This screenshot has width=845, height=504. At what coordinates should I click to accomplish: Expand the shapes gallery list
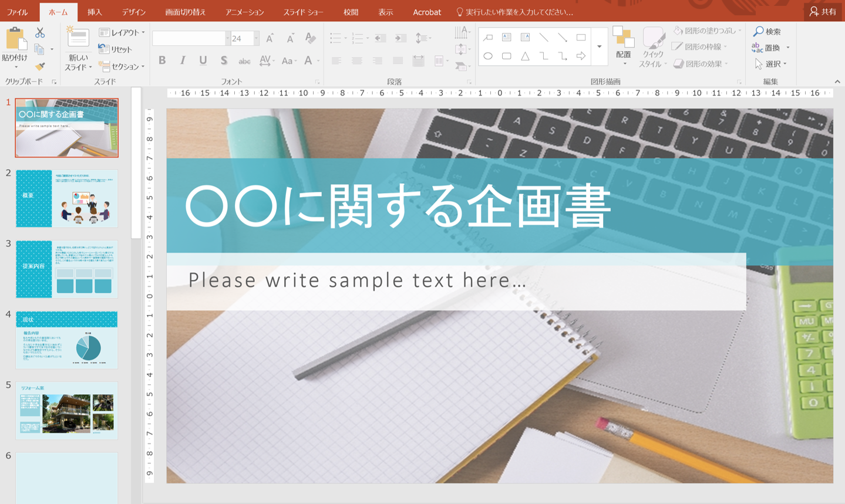[x=599, y=47]
